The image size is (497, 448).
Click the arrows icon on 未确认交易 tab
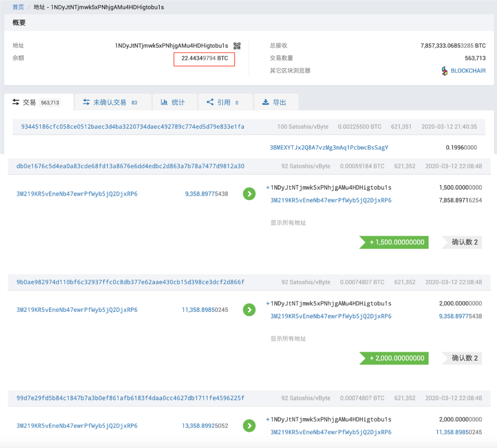(86, 102)
